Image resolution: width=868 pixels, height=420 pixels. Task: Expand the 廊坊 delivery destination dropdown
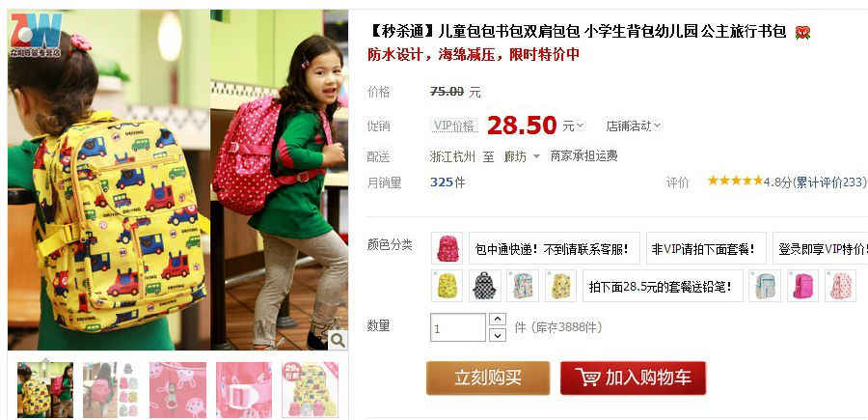coord(522,156)
